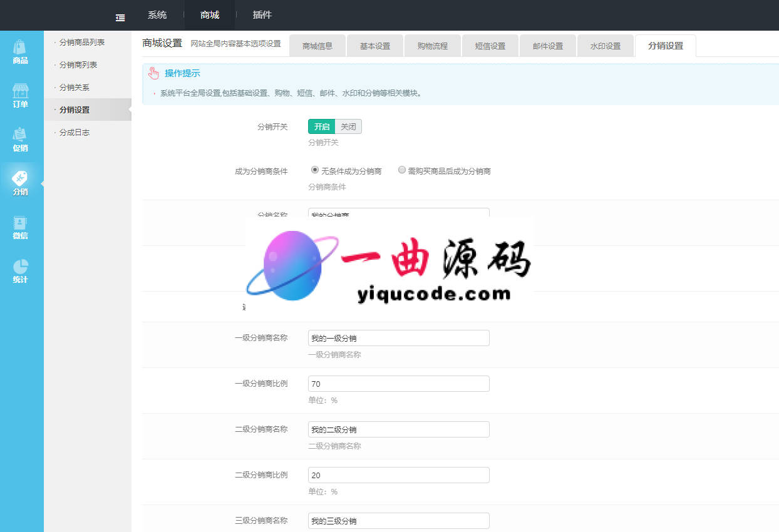Open 促销 section in left sidebar
This screenshot has height=532, width=779.
point(21,140)
